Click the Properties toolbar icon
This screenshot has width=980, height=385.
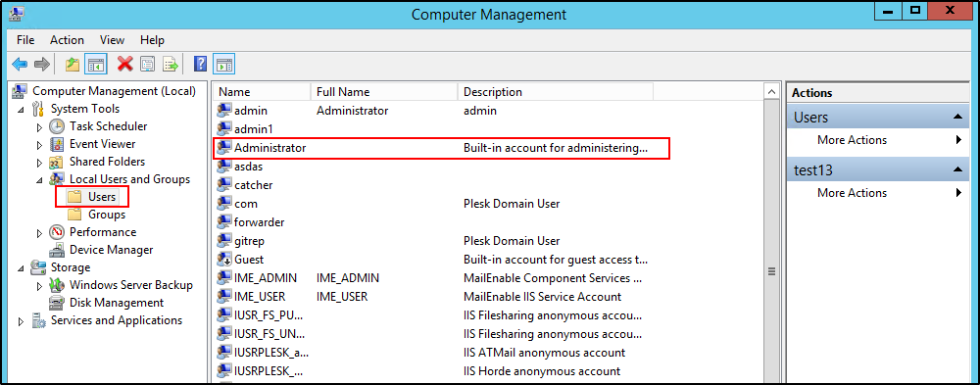(x=148, y=64)
